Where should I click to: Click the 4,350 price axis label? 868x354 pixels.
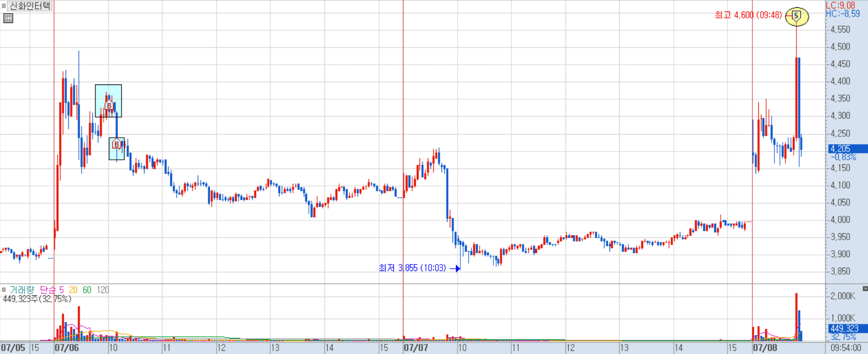[x=840, y=99]
